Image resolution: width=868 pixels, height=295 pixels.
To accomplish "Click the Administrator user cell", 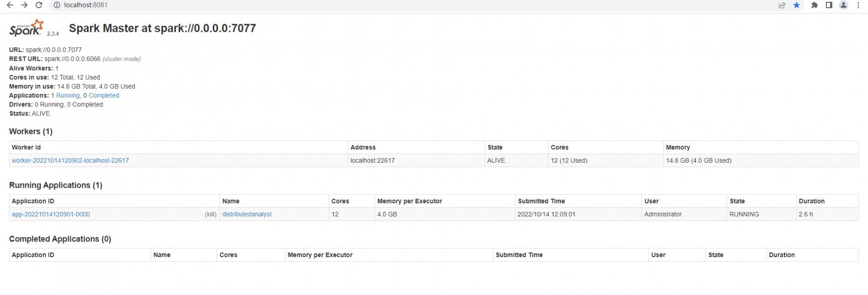I will tap(684, 214).
